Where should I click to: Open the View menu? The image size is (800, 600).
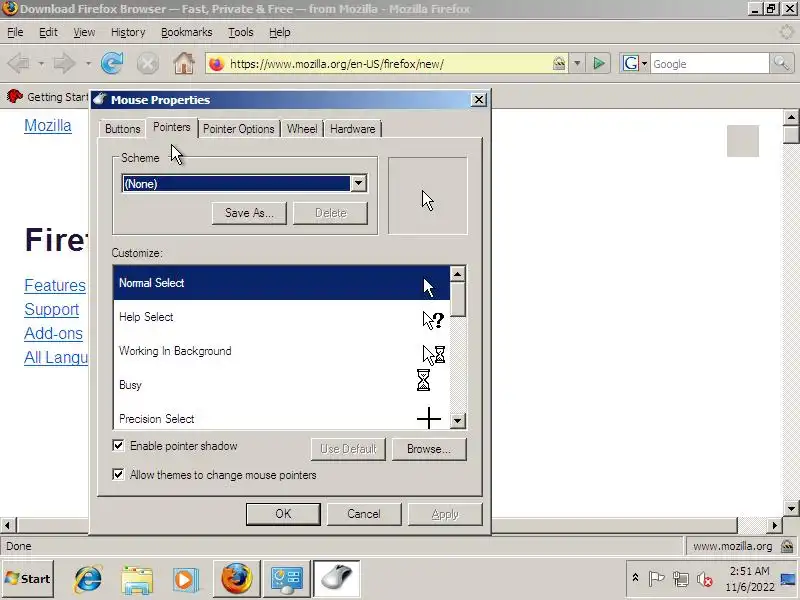pos(84,32)
